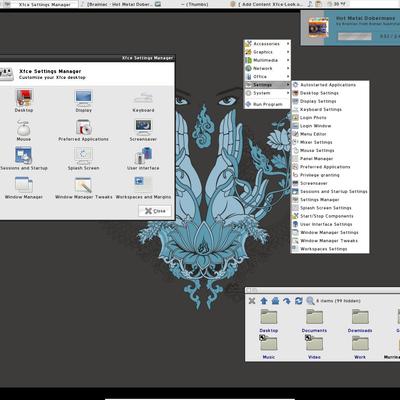Choose Window Manager Settings entry
Screen dimensions: 400x400
coord(330,233)
